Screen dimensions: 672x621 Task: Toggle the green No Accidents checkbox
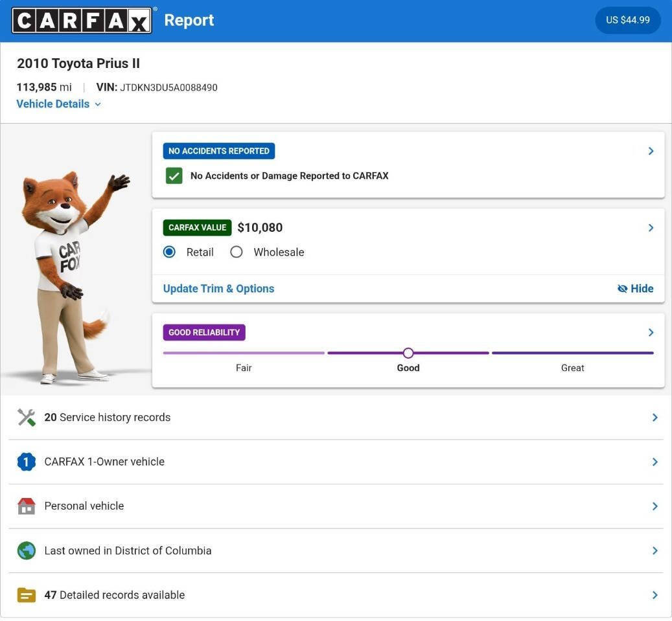174,176
